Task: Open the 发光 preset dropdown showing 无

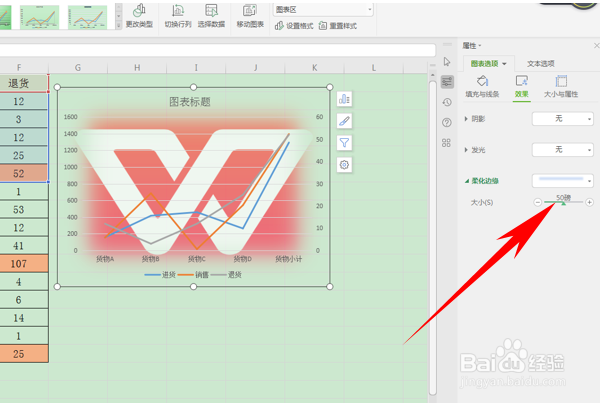Action: (563, 149)
